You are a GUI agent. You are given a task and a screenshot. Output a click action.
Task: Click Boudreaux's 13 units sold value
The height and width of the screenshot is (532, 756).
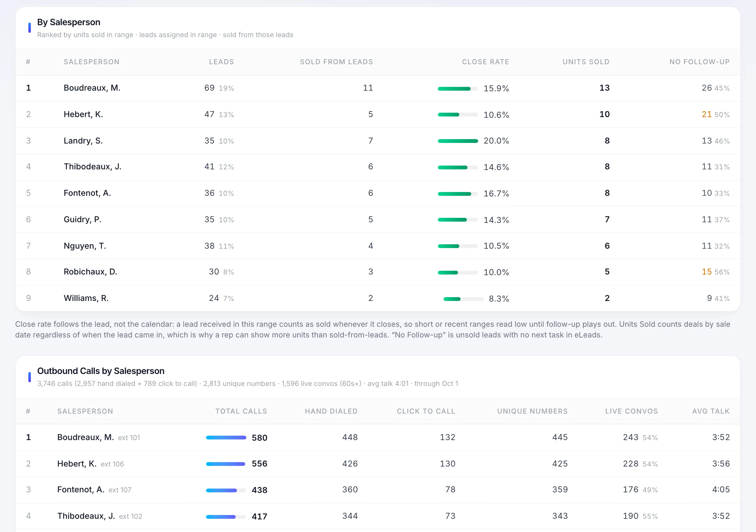[x=604, y=88]
